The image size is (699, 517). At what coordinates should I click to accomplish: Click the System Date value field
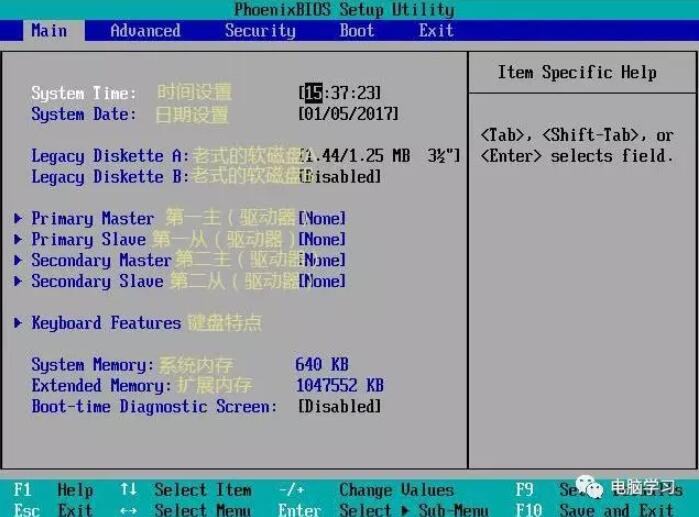pyautogui.click(x=349, y=114)
